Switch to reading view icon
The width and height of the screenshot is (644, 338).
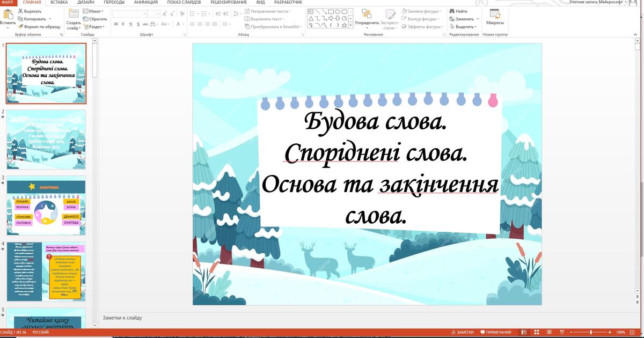pyautogui.click(x=549, y=333)
